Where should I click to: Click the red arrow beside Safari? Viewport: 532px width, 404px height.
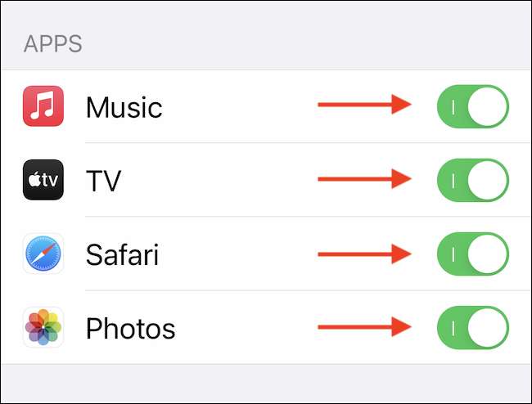364,253
